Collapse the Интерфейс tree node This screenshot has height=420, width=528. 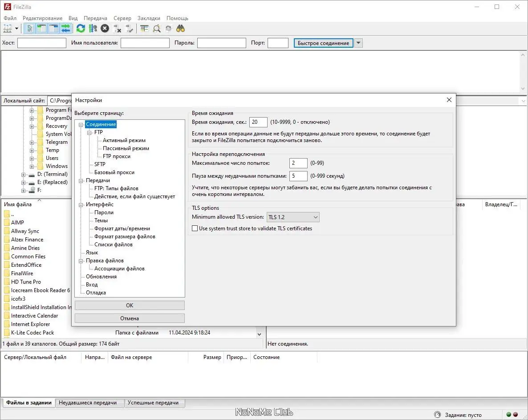(x=81, y=205)
